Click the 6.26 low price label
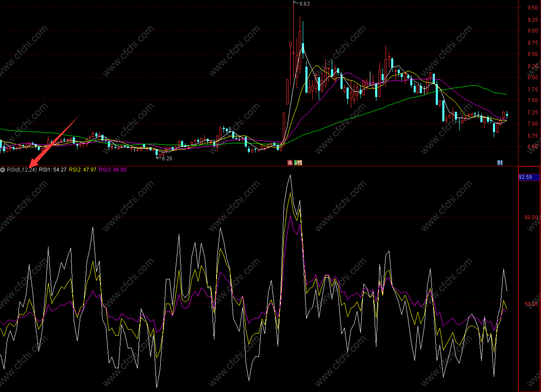This screenshot has width=541, height=392. tap(167, 159)
